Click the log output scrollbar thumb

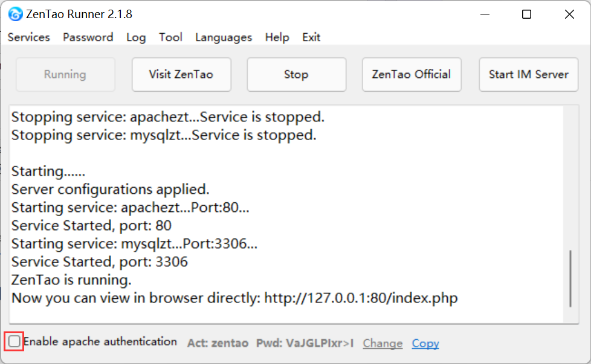570,278
